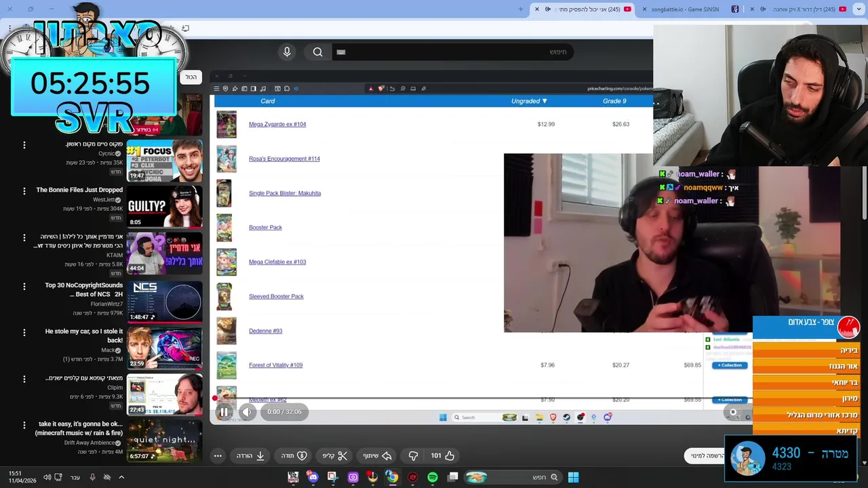
Task: Open a new browser tab with plus icon
Action: pyautogui.click(x=521, y=9)
